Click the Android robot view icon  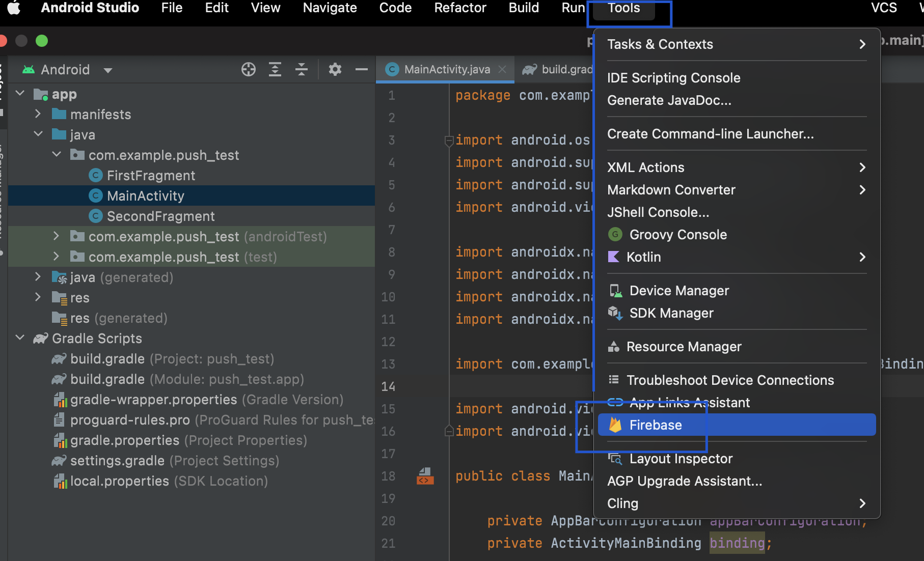click(x=29, y=69)
